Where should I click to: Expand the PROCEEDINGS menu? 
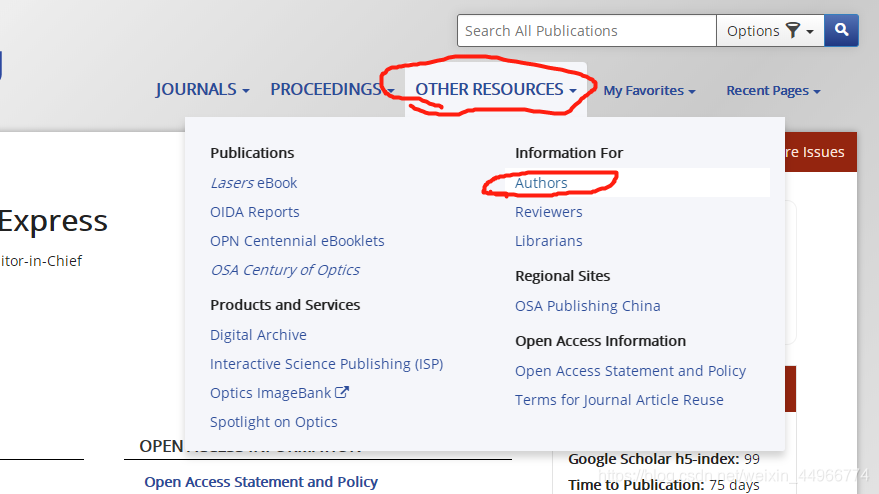tap(332, 90)
